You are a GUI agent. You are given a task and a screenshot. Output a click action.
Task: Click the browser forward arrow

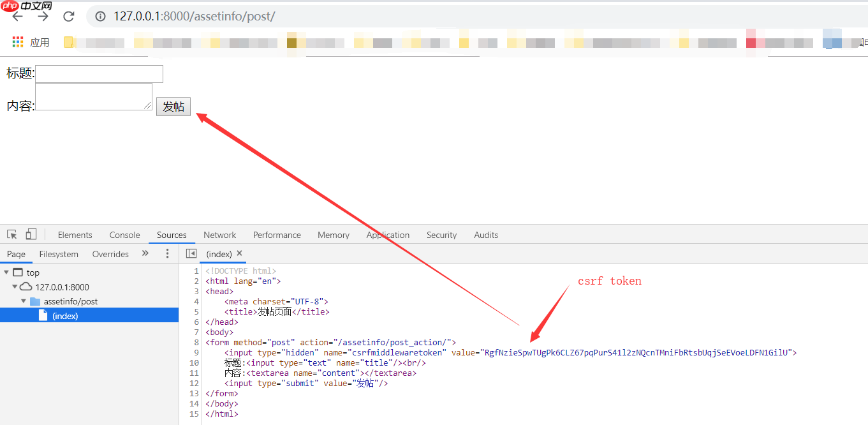tap(43, 17)
